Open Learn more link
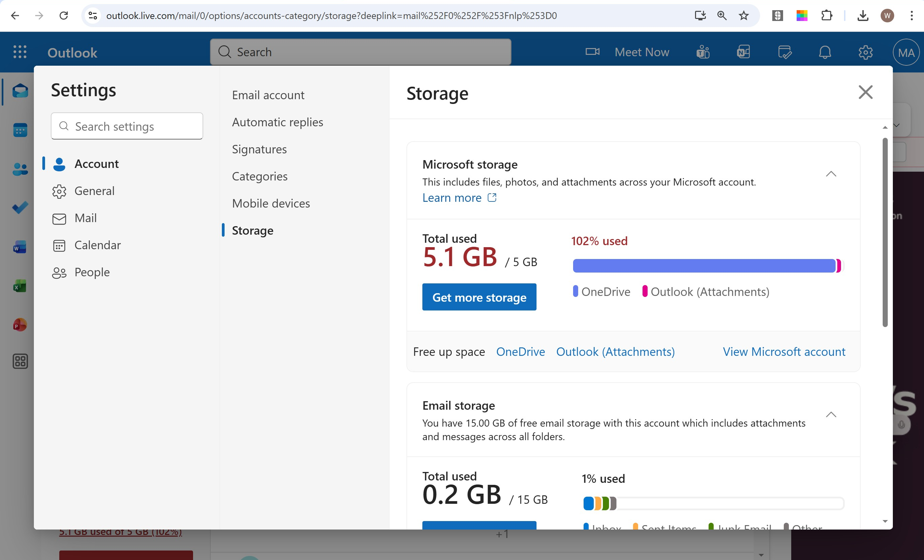Screen dimensions: 924x560 [459, 197]
